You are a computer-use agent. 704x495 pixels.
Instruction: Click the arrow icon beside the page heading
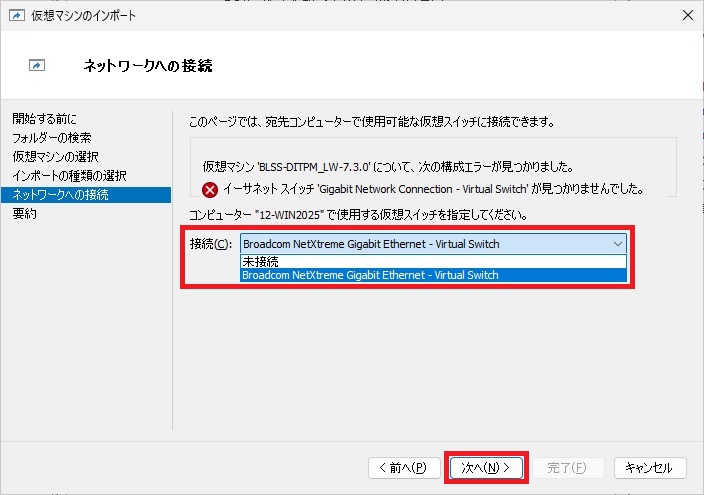coord(37,66)
